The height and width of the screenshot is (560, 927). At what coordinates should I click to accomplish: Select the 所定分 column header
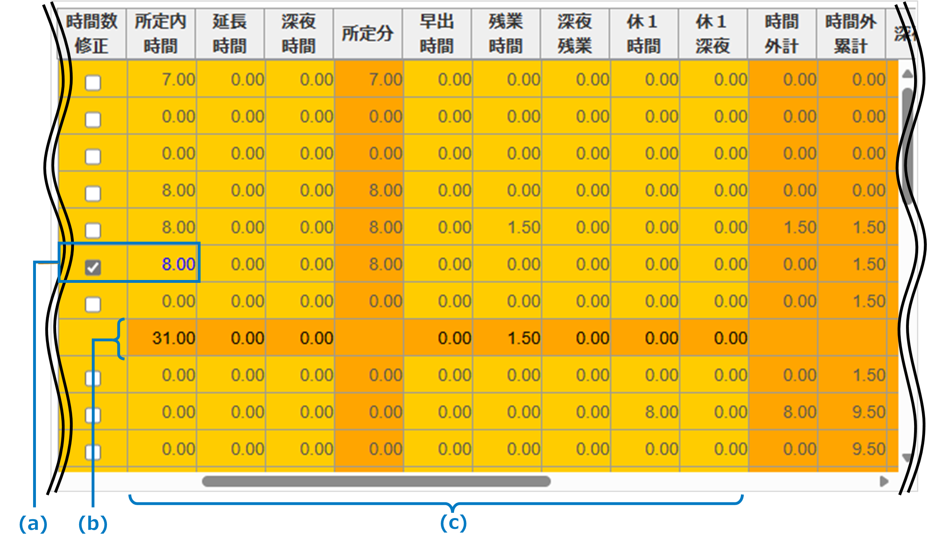pos(368,33)
